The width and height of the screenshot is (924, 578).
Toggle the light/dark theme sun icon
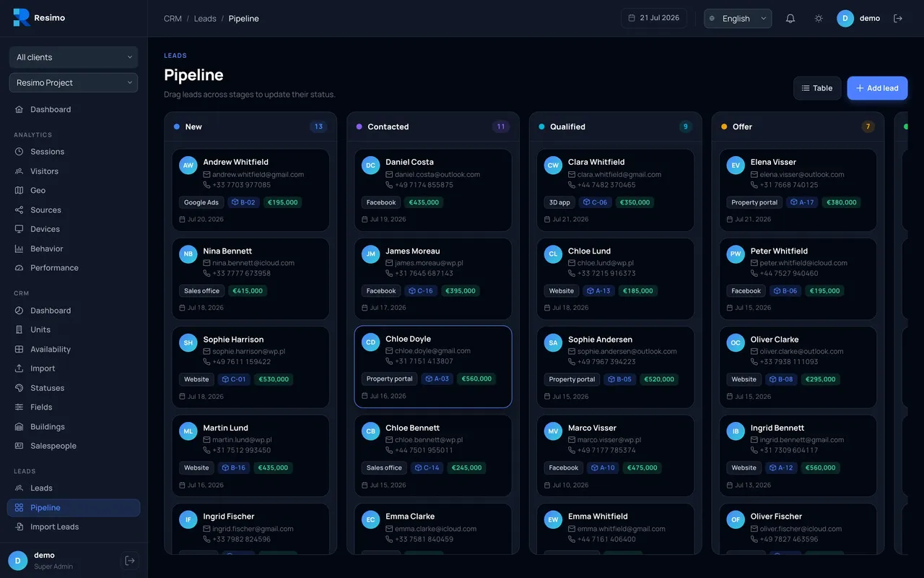819,19
